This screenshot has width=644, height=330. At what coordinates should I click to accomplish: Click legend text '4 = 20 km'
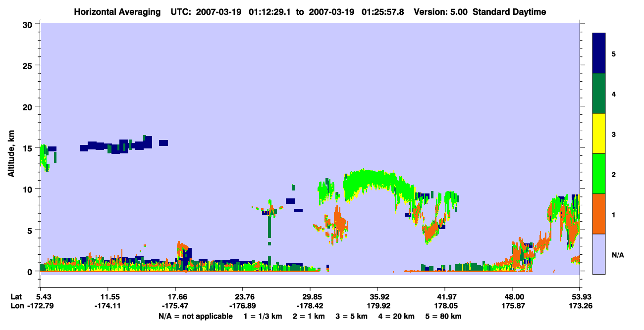tap(397, 316)
